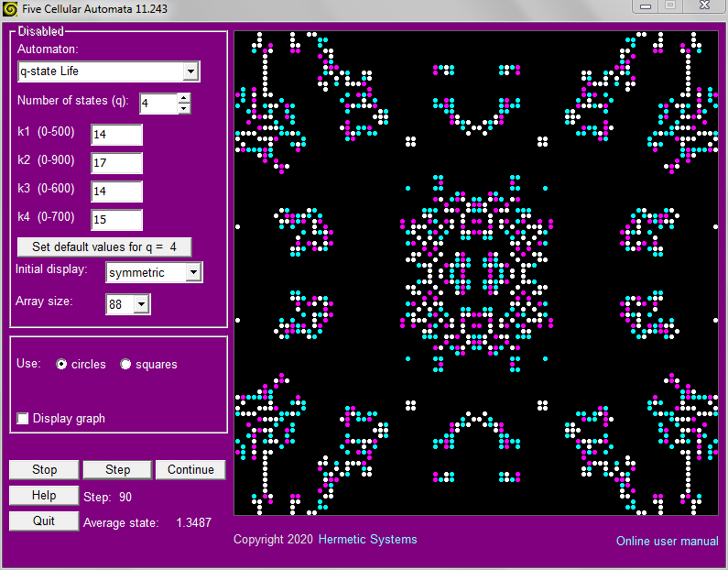Click the Continue button
Viewport: 728px width, 570px height.
point(190,470)
